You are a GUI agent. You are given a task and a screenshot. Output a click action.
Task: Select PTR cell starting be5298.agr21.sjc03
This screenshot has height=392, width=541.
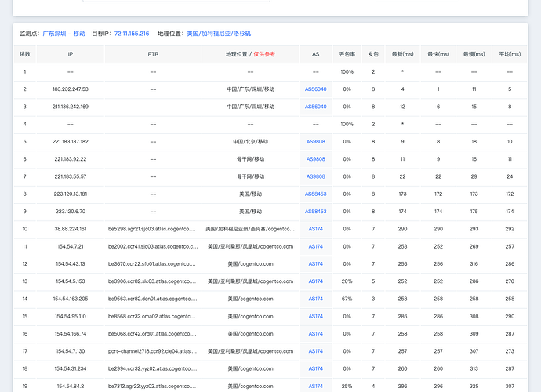tap(152, 229)
